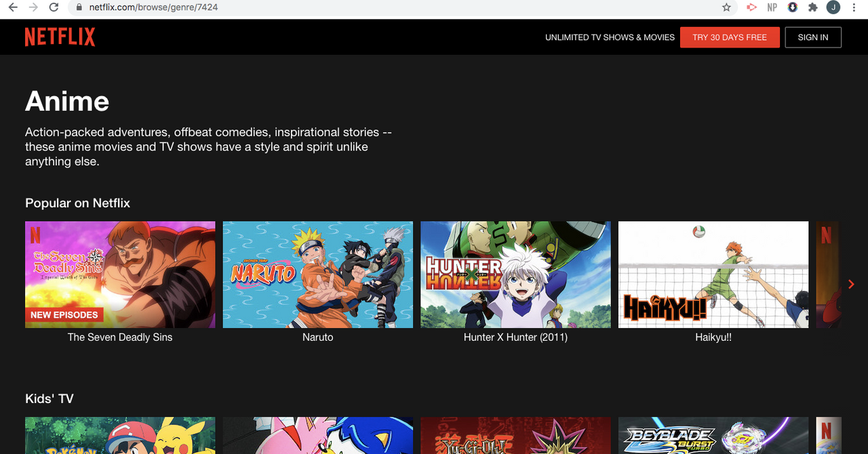Viewport: 868px width, 454px height.
Task: Click the download extension icon
Action: [x=792, y=7]
